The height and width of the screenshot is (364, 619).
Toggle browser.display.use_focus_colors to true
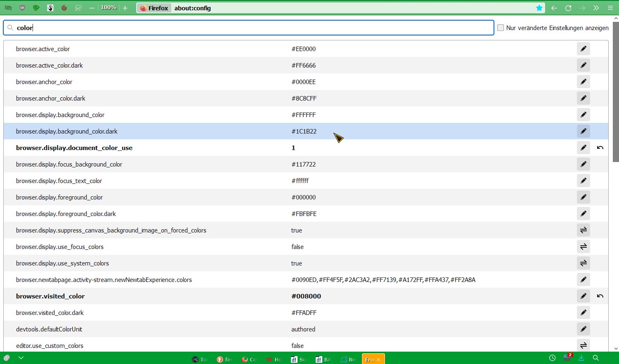[583, 247]
